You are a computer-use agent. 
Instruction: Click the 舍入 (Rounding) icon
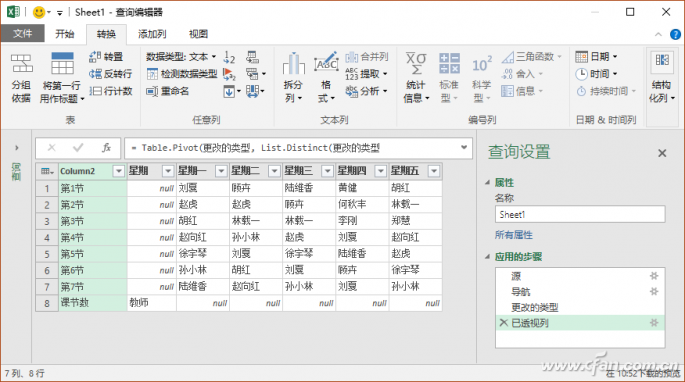(x=508, y=74)
